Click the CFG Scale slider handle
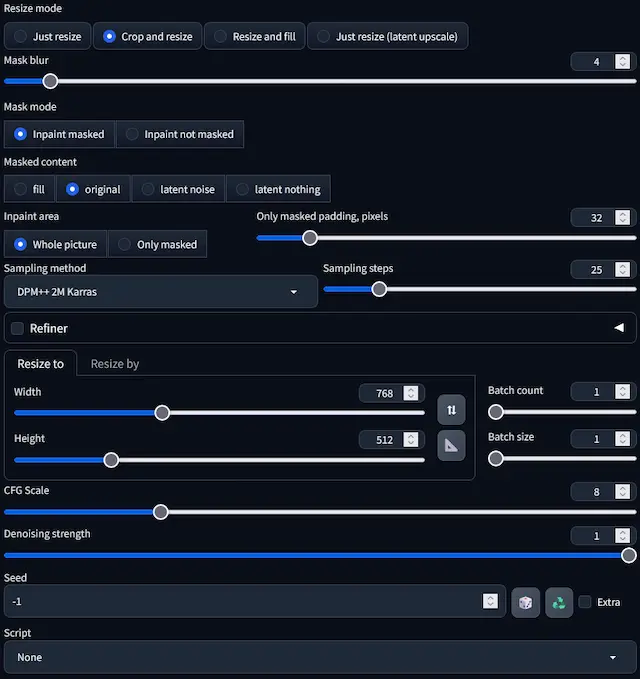 (160, 512)
